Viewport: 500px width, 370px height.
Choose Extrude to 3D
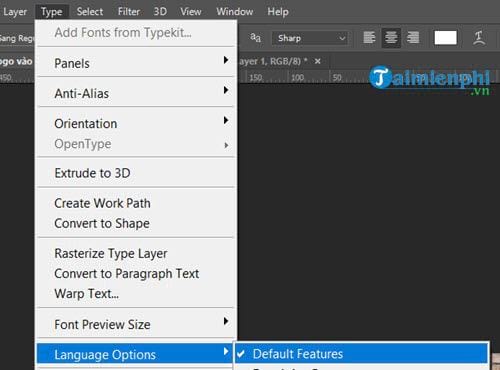pos(136,173)
